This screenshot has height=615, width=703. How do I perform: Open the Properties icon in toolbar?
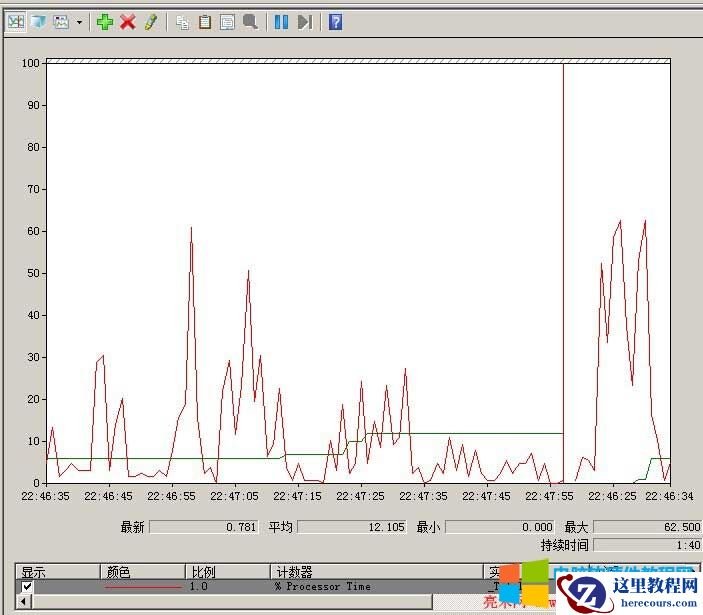pyautogui.click(x=227, y=21)
